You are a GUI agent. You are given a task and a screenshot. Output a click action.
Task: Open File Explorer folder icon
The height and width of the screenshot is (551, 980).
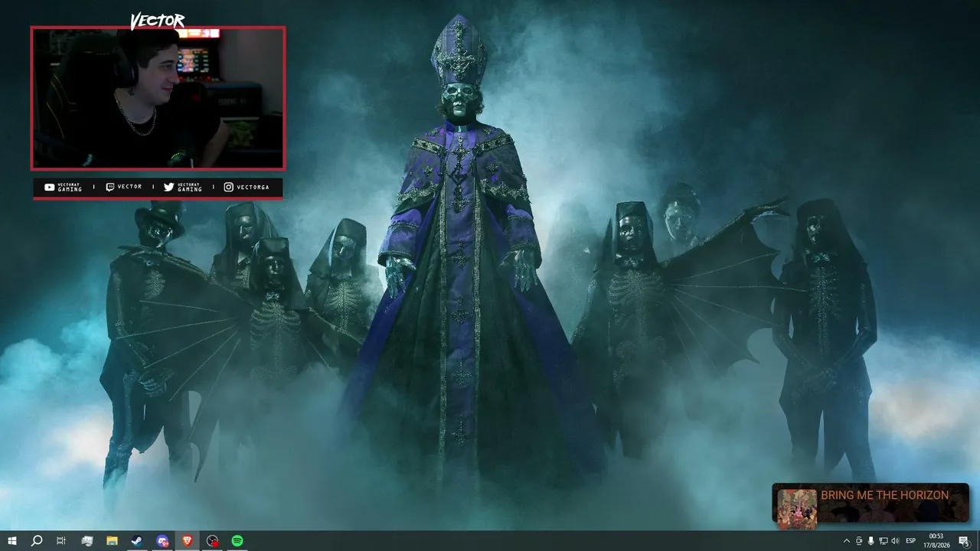(112, 540)
